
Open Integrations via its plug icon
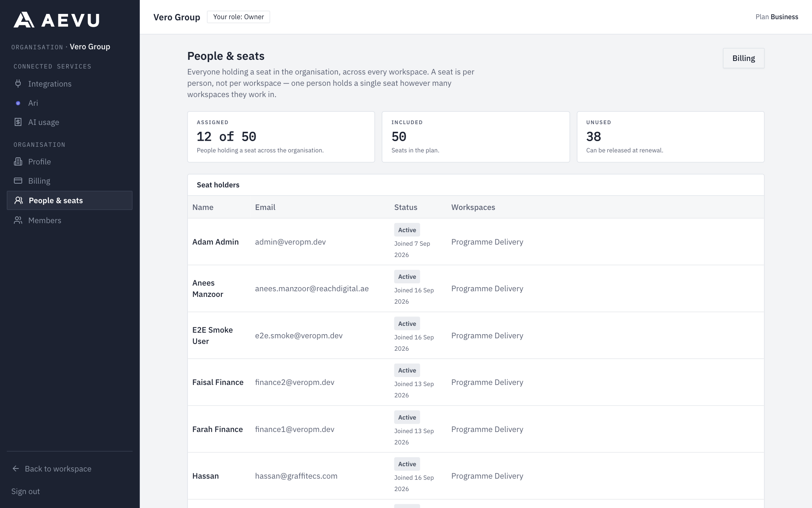(18, 84)
